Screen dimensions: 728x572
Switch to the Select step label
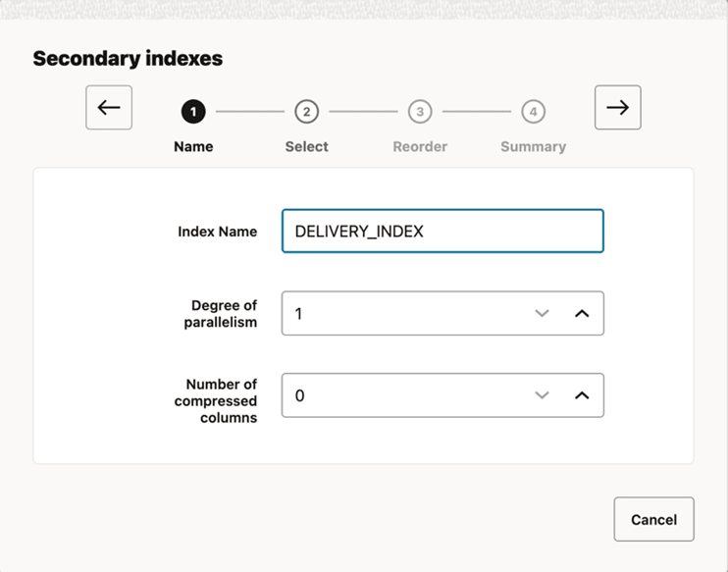306,146
